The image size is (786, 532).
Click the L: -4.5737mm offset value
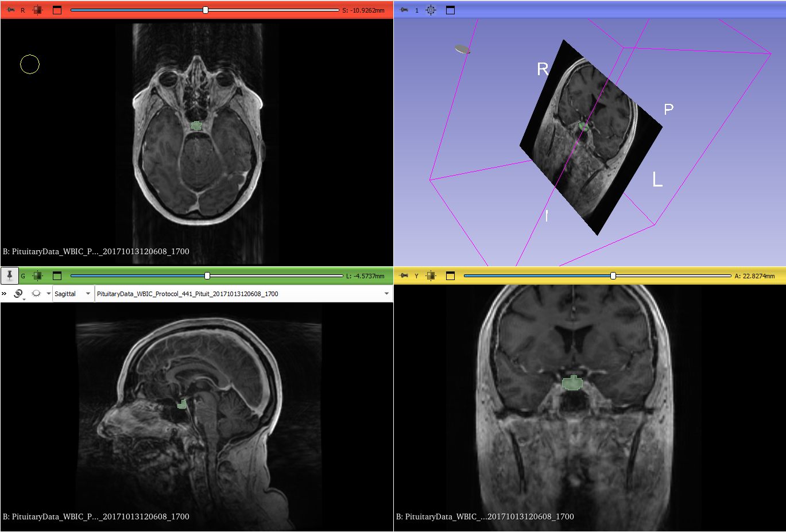tap(365, 276)
